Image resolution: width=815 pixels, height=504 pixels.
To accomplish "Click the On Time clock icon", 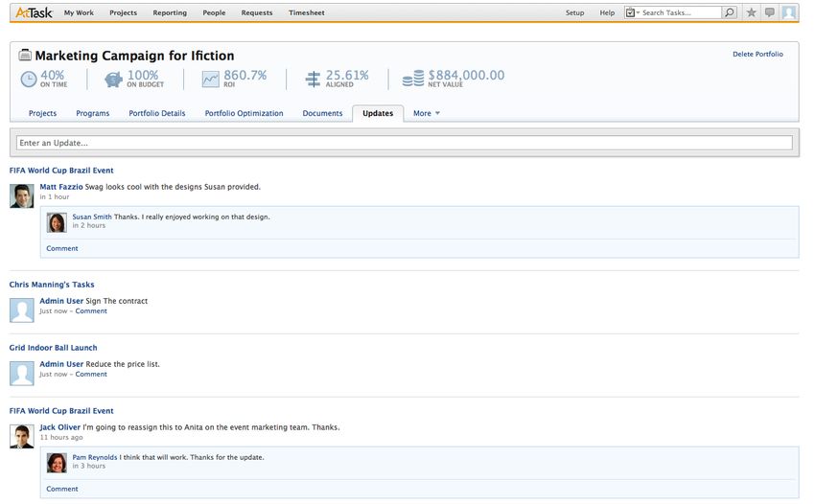I will [29, 79].
